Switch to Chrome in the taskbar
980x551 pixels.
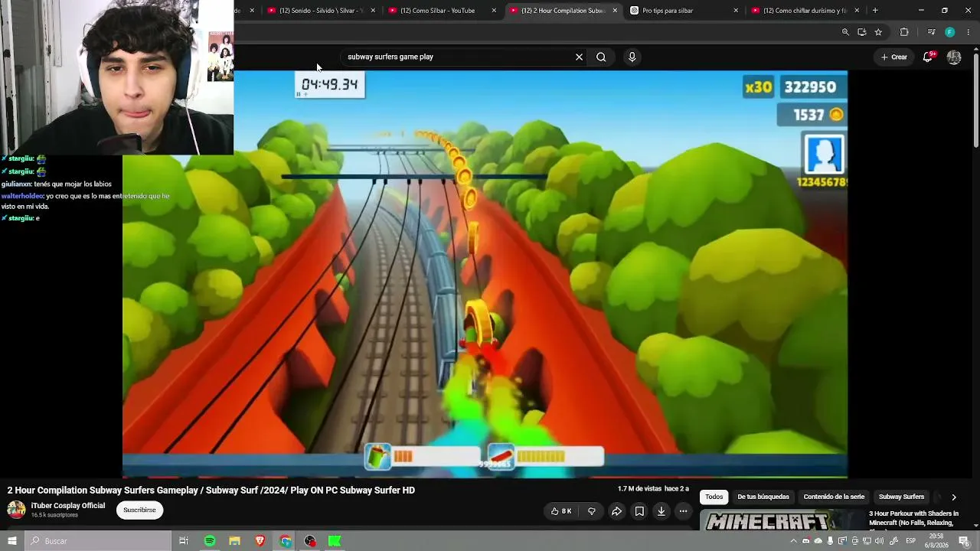click(x=286, y=541)
